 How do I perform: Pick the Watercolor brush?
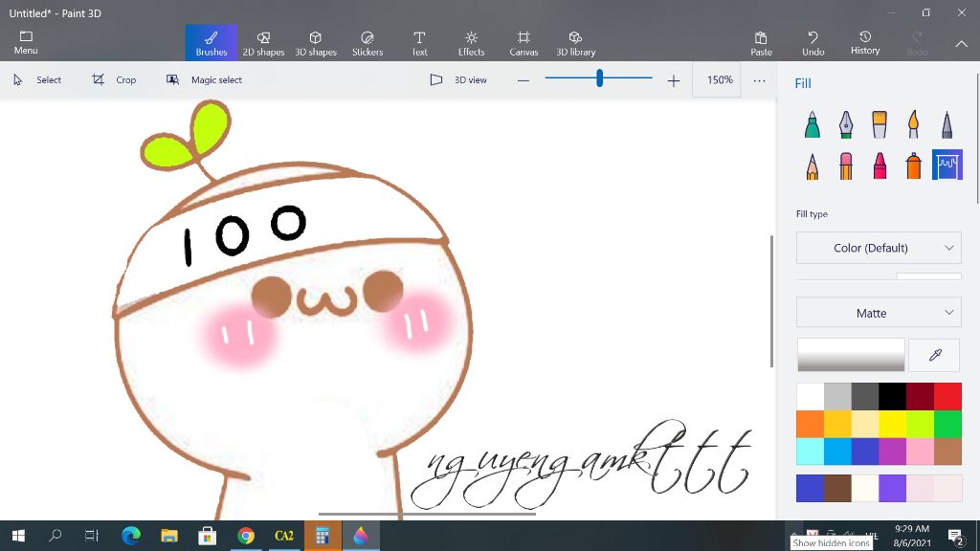pos(913,124)
